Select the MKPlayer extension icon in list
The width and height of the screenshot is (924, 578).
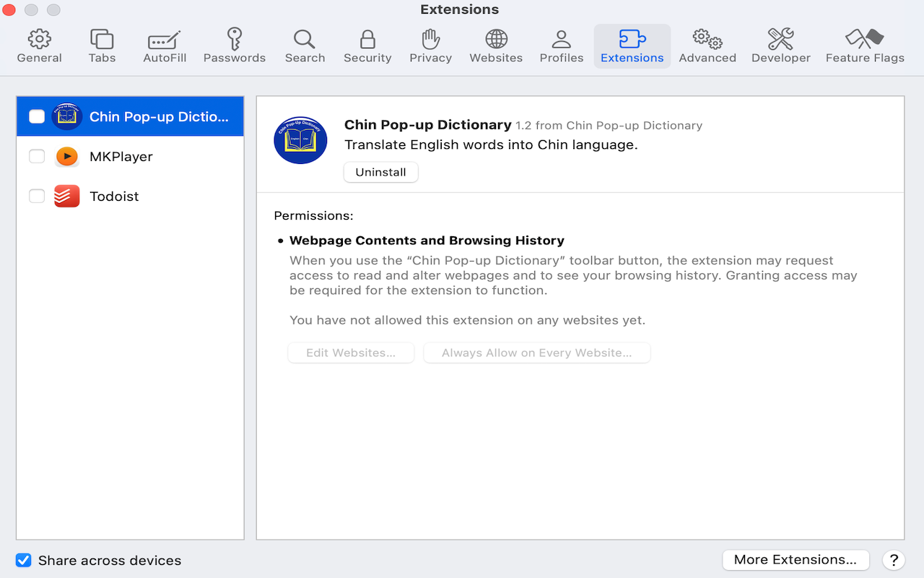pyautogui.click(x=67, y=156)
